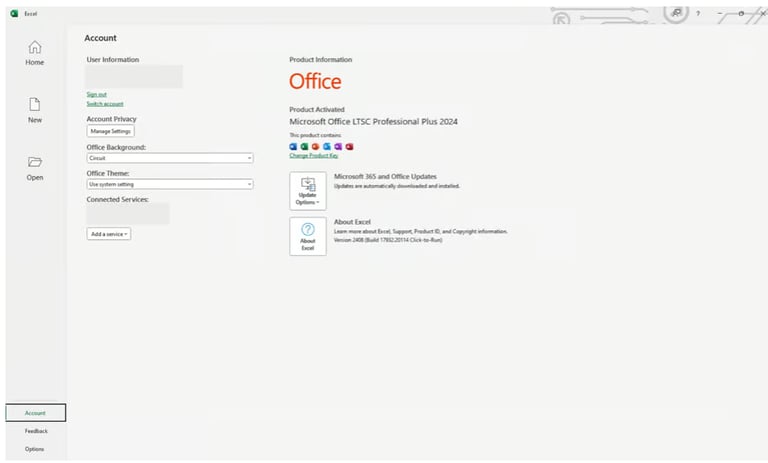Click the Version 2408 build text
Viewport: 768px width, 463px height.
pyautogui.click(x=388, y=240)
